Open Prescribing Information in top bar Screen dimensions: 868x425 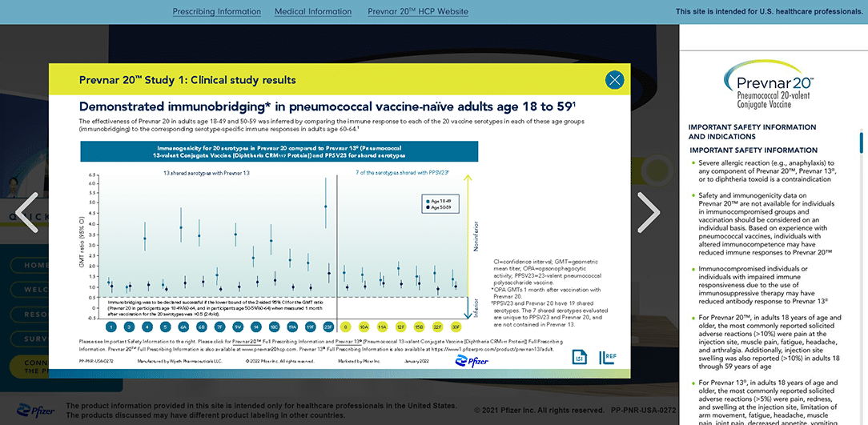click(216, 12)
